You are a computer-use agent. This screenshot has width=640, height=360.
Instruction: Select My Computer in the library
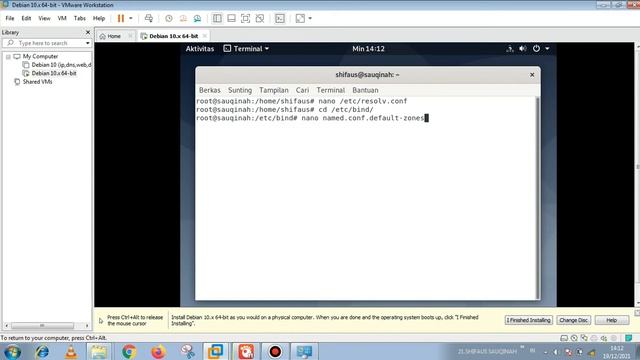40,56
